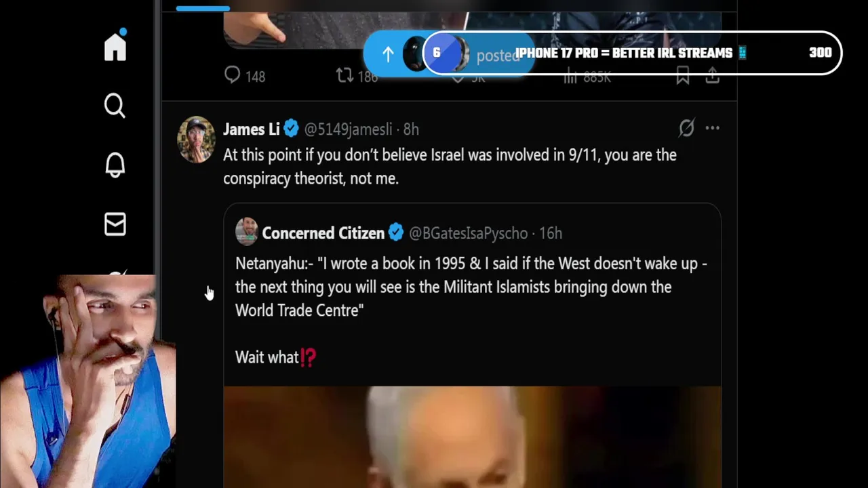The image size is (868, 488).
Task: Open James Li profile name link
Action: pos(251,129)
